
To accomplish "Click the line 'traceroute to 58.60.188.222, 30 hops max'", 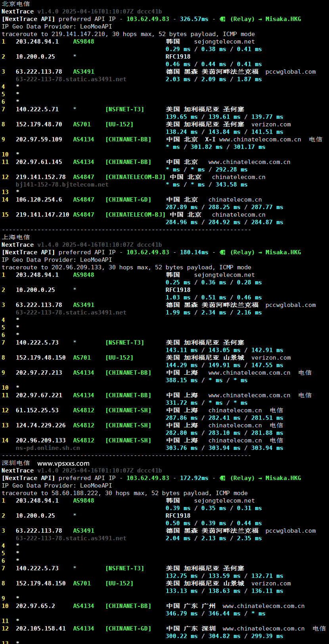I will pos(125,493).
